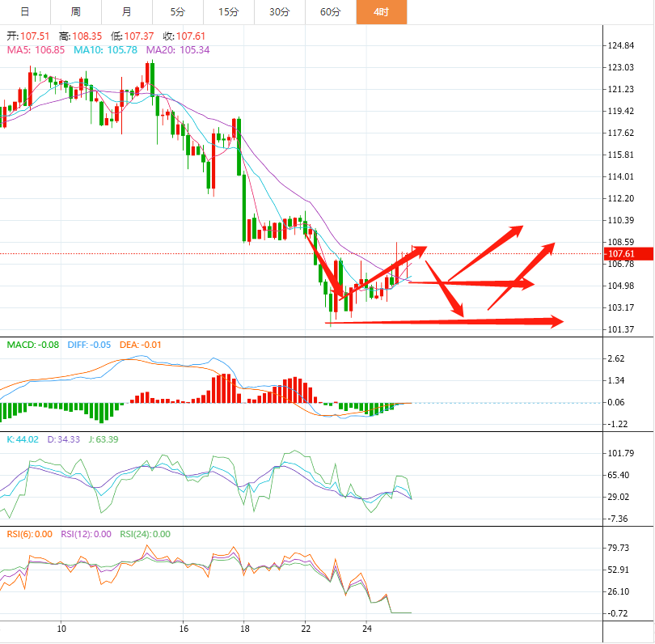Screen dimensions: 655x644
Task: Click the RSI(6): 0.00 label
Action: (30, 534)
